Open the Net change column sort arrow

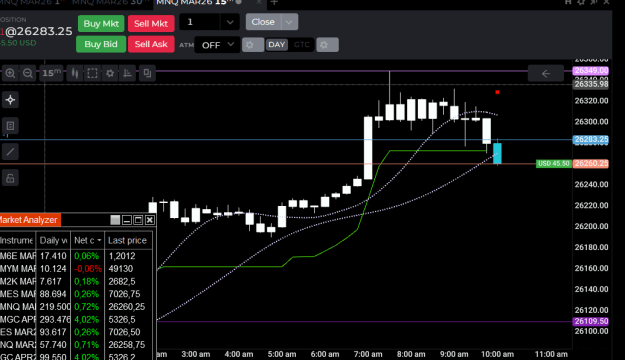tap(99, 240)
